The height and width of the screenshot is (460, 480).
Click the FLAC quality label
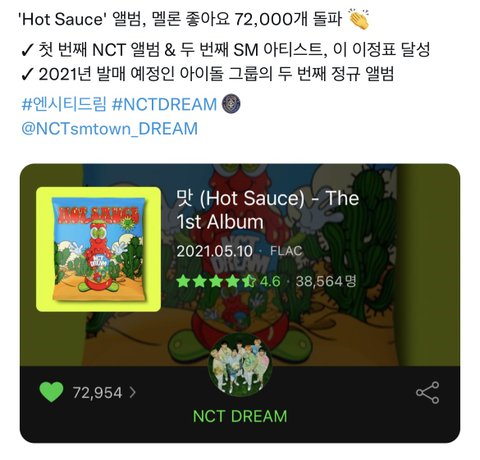pos(286,251)
